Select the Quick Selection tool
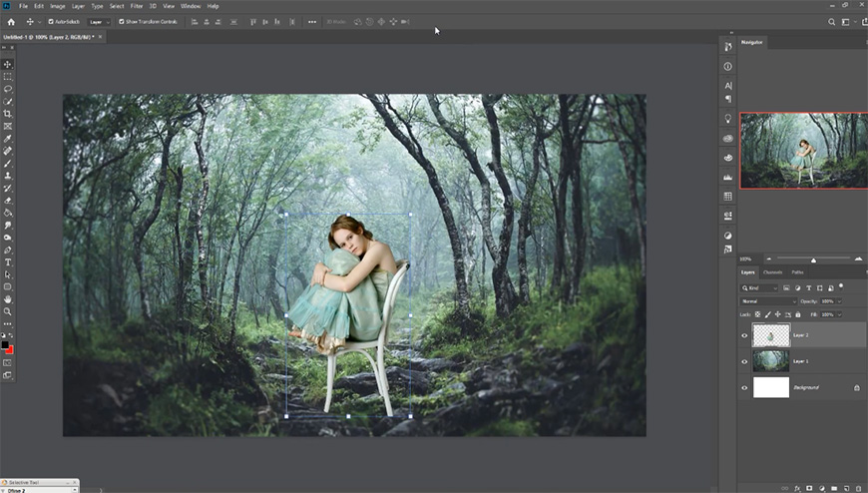 8,102
